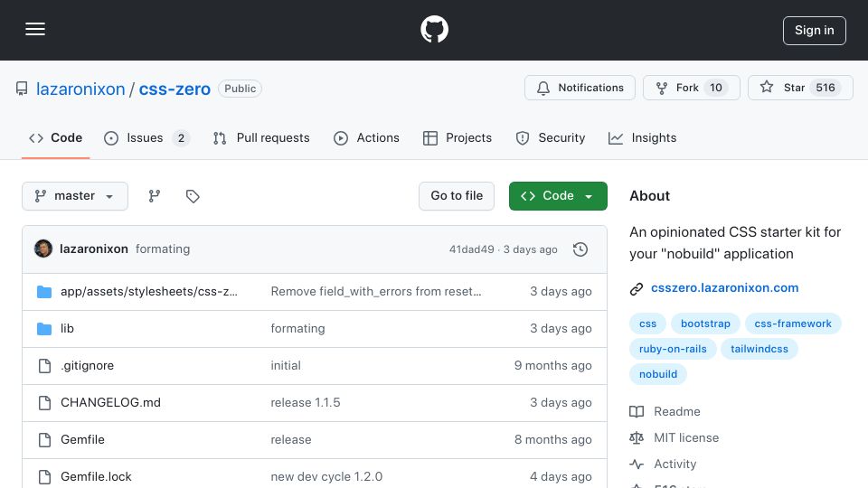This screenshot has height=488, width=868.
Task: Expand the green Code dropdown
Action: pos(558,196)
